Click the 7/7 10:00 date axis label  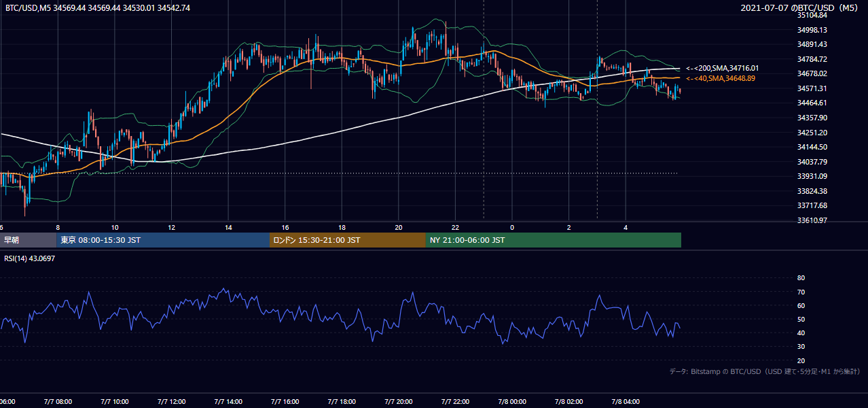[x=115, y=402]
